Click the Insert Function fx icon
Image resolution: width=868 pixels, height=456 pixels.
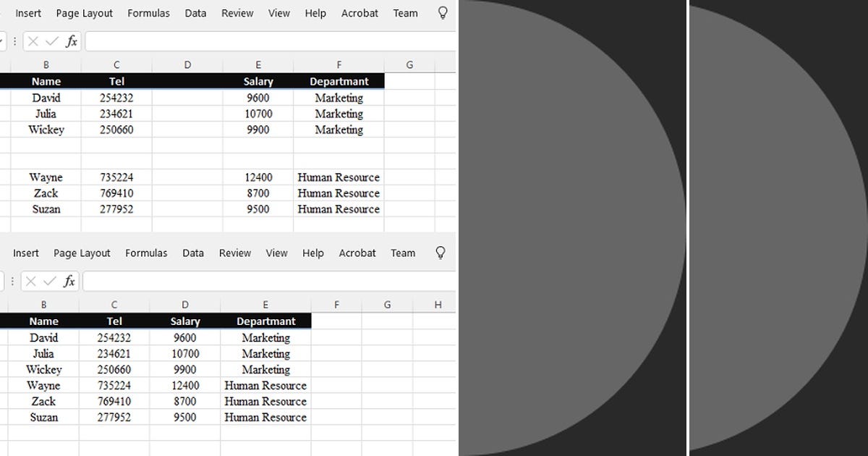(x=70, y=41)
